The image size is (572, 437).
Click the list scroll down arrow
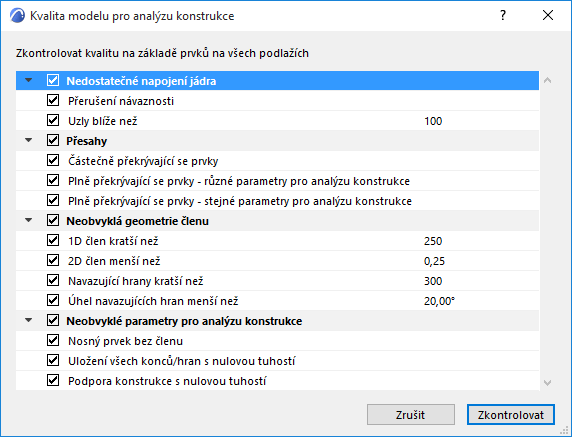click(547, 383)
